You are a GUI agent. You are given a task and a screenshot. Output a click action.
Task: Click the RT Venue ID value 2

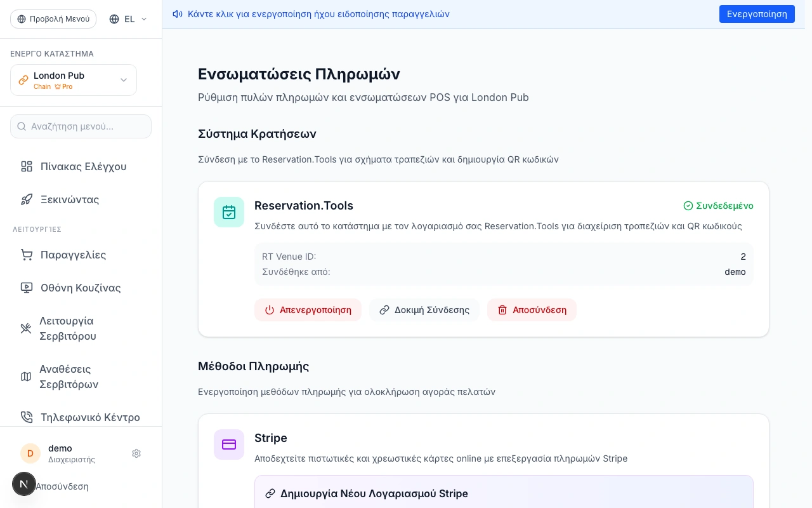coord(743,257)
